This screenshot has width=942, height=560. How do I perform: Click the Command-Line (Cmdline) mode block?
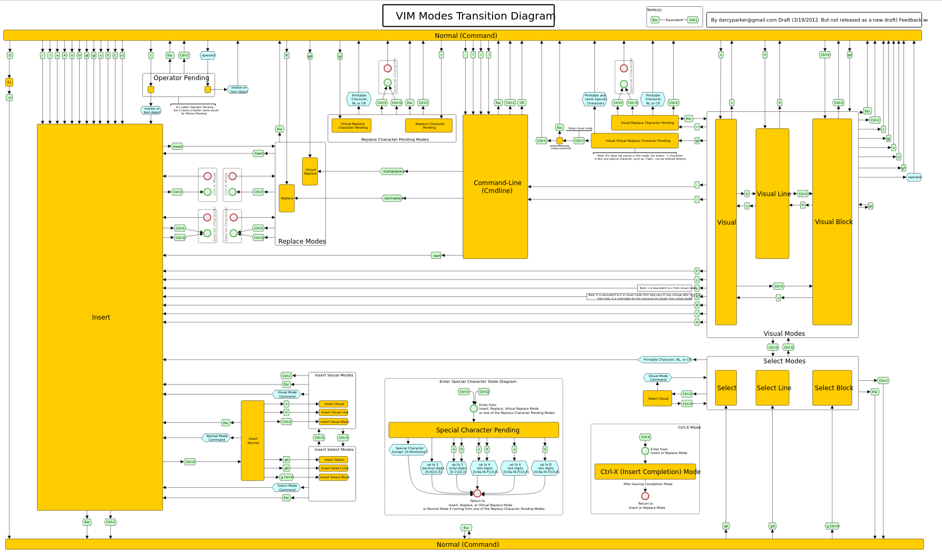point(495,187)
